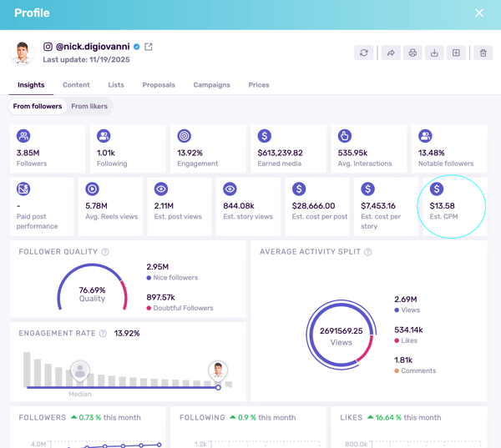501x448 pixels.
Task: Click the add-to-list plus icon
Action: pos(456,53)
